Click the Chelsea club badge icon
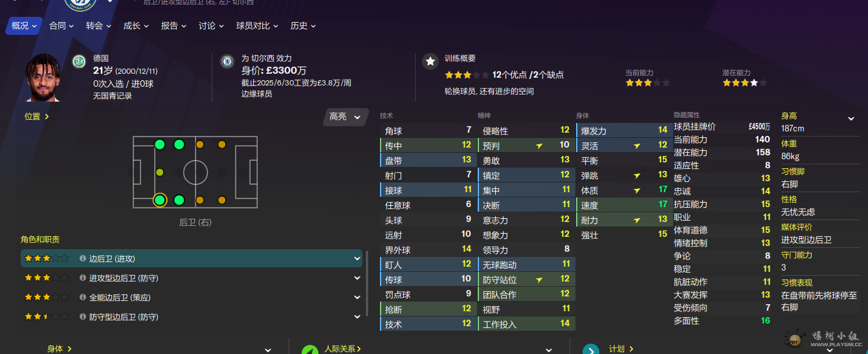The height and width of the screenshot is (354, 868). tap(227, 61)
